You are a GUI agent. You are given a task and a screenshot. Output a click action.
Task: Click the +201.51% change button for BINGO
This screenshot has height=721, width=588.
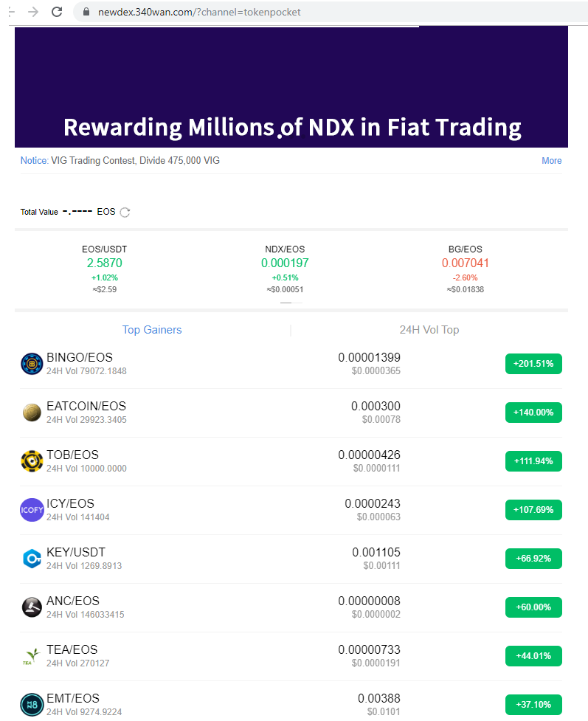tap(533, 364)
